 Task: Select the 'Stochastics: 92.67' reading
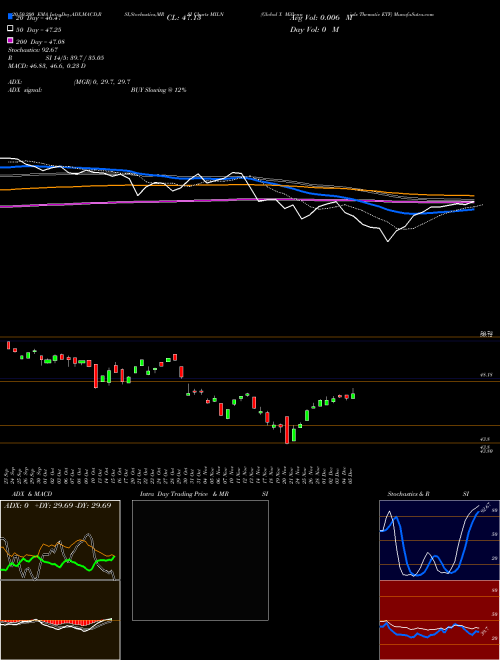[x=33, y=50]
